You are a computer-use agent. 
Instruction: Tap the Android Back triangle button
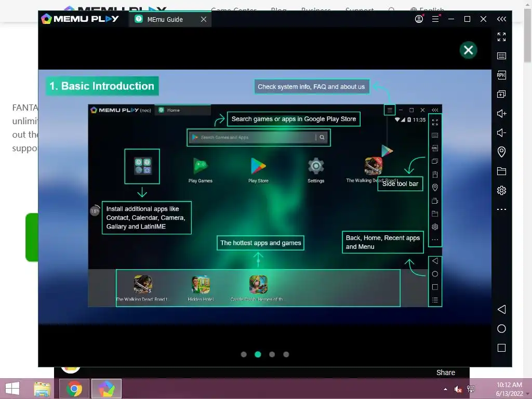[501, 309]
